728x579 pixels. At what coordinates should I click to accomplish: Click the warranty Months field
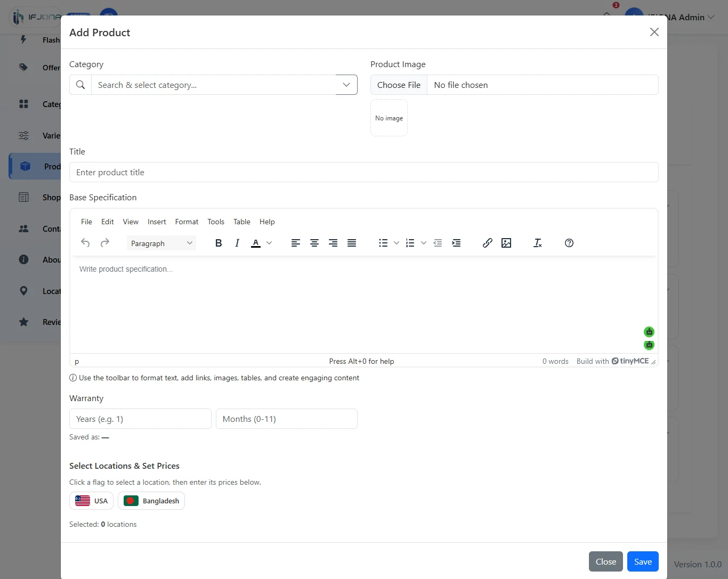287,419
